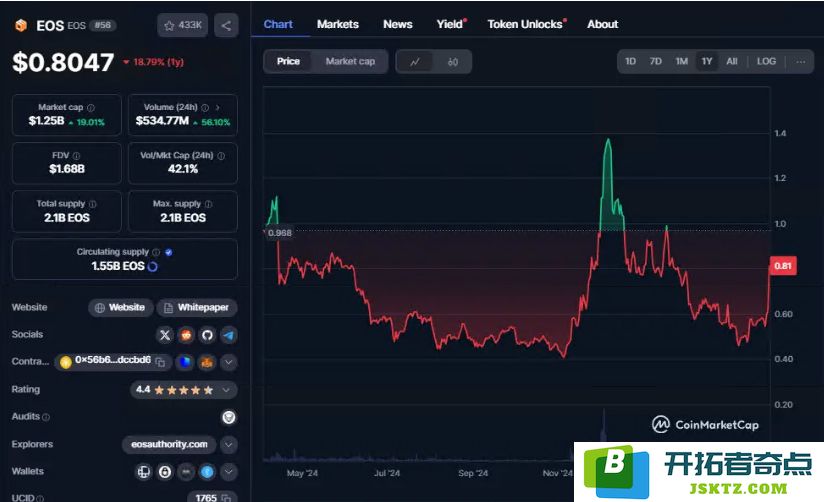824x502 pixels.
Task: Open the Telegram social link
Action: pos(229,335)
